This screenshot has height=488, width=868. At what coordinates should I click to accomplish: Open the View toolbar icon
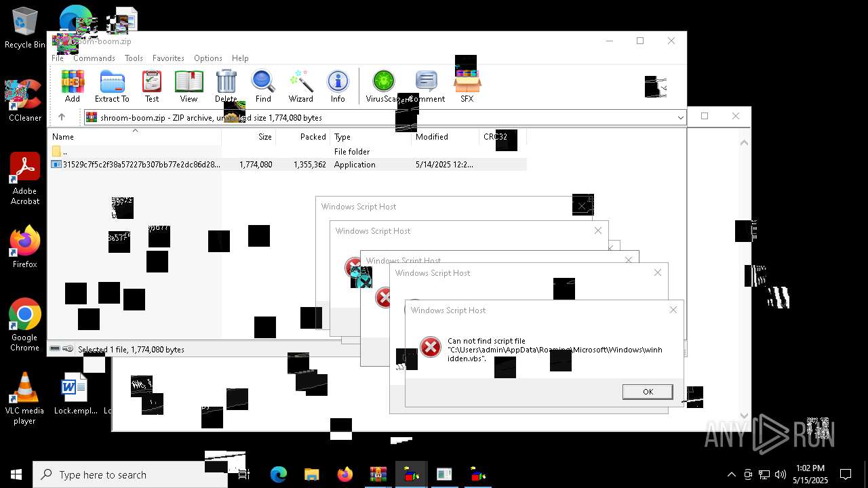(189, 86)
